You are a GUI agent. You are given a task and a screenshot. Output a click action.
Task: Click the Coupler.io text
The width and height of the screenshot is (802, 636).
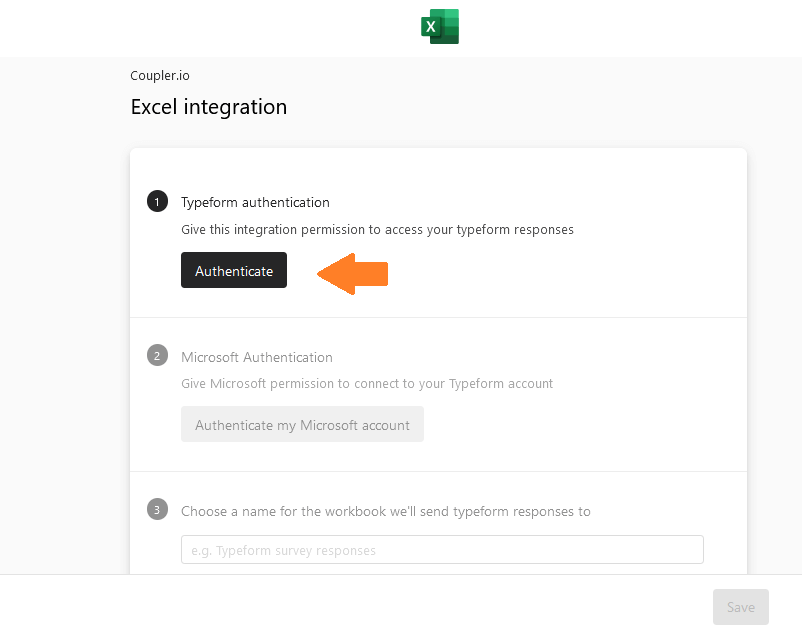pos(160,75)
